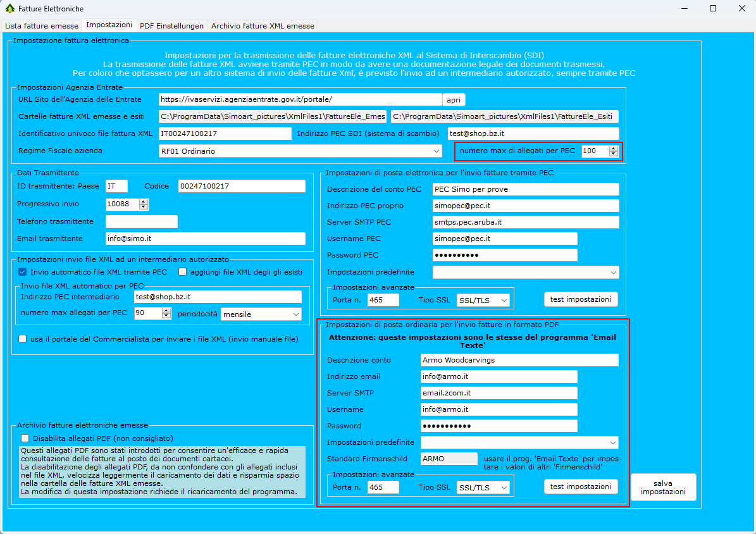Click the apri button next to URL
756x534 pixels.
tap(453, 100)
